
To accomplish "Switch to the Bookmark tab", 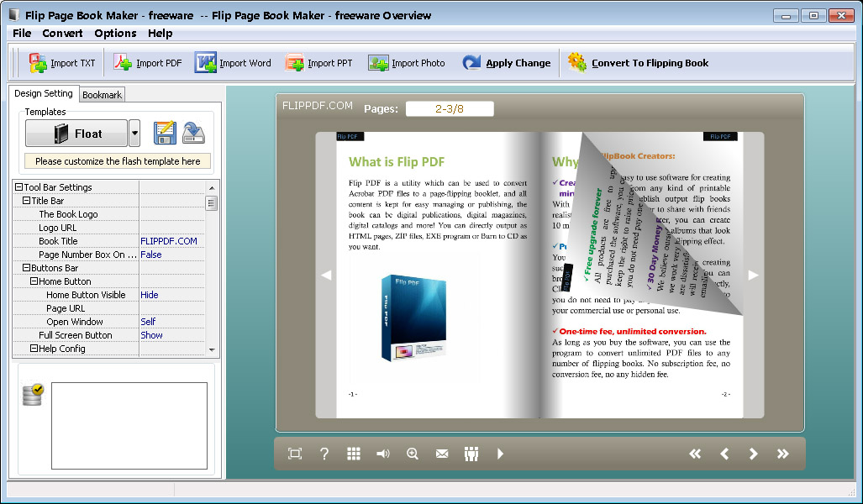I will (x=102, y=94).
